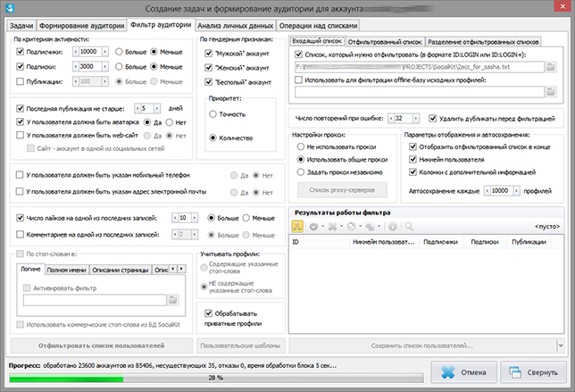Select Больше for Подписчики

(x=119, y=52)
